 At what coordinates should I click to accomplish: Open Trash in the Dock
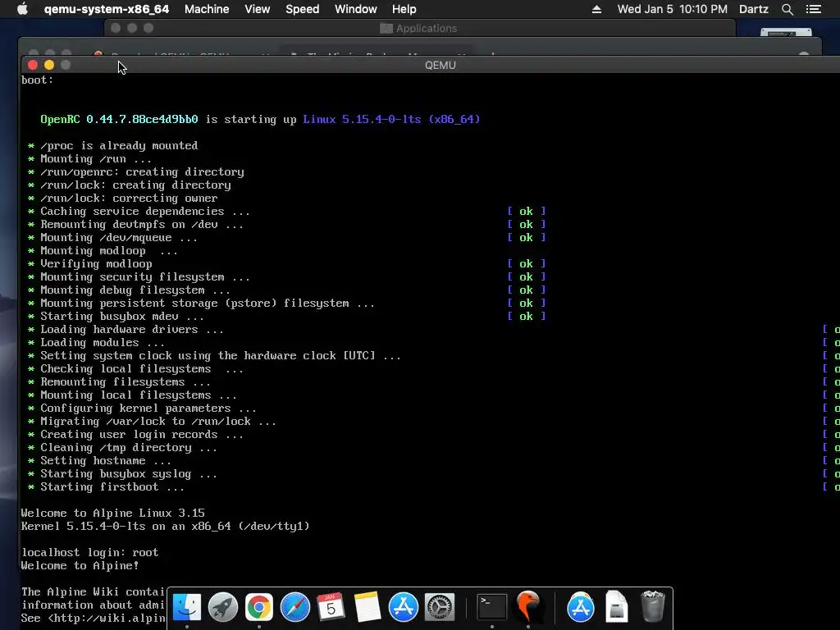pyautogui.click(x=652, y=607)
